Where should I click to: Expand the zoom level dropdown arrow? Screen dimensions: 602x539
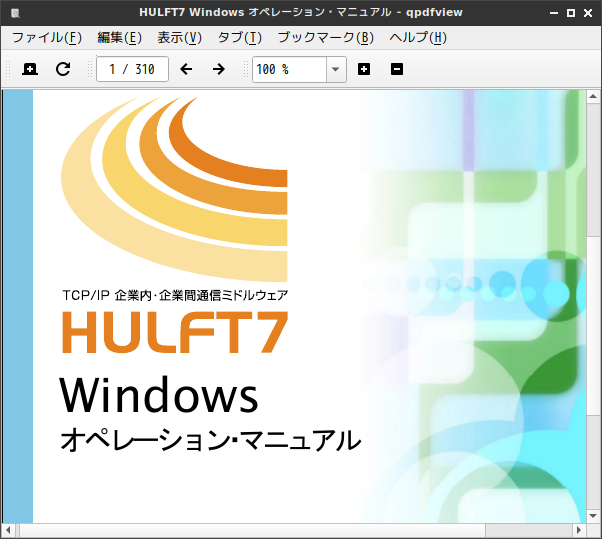point(336,69)
